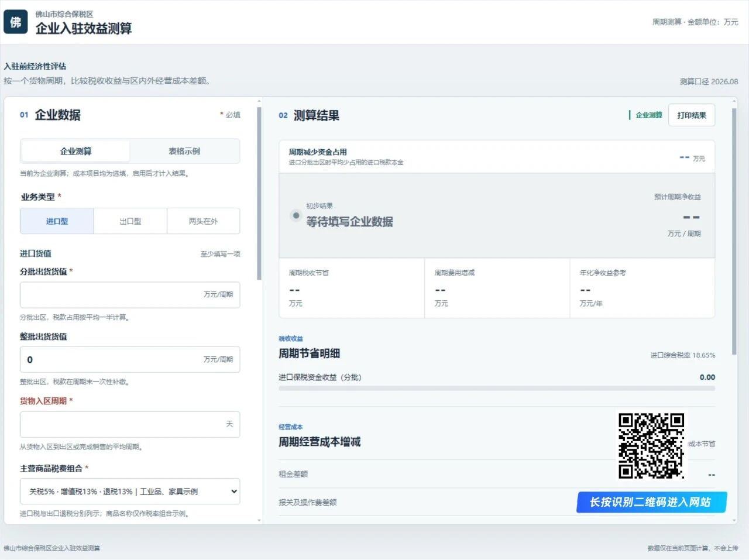Image resolution: width=749 pixels, height=560 pixels.
Task: Click the 分批出货货值 input field
Action: [130, 295]
